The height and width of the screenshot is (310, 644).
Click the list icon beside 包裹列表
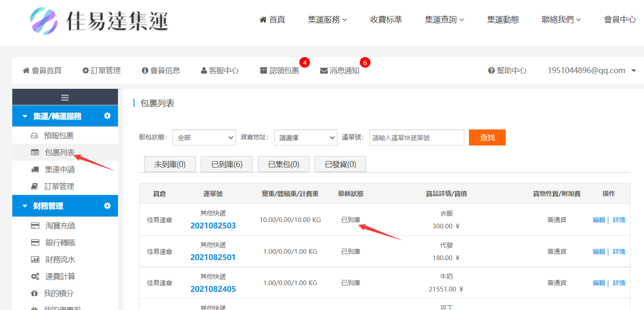35,153
